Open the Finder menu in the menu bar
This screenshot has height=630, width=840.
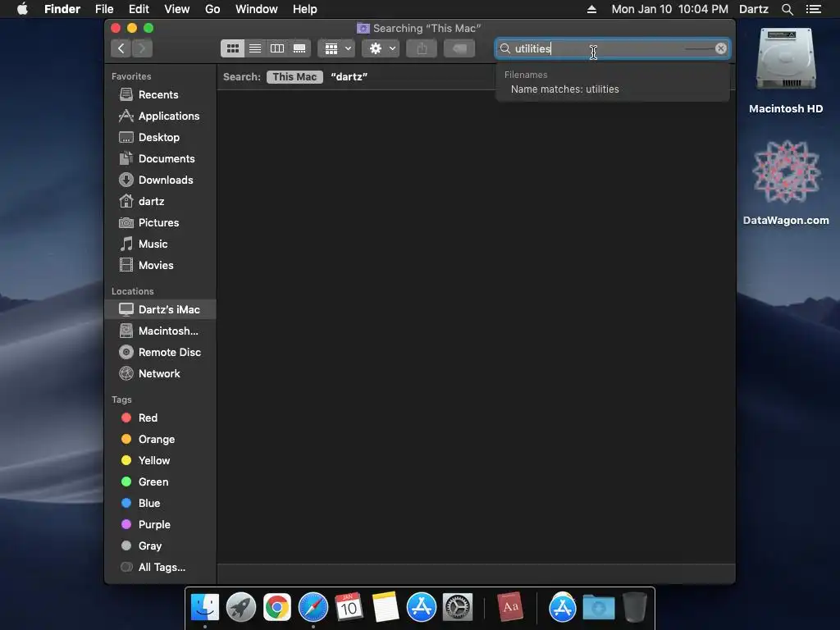62,9
